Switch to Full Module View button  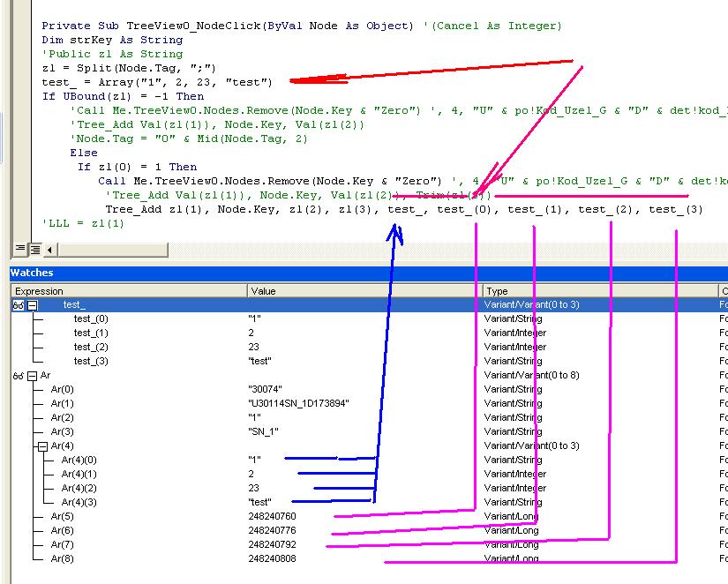click(35, 250)
